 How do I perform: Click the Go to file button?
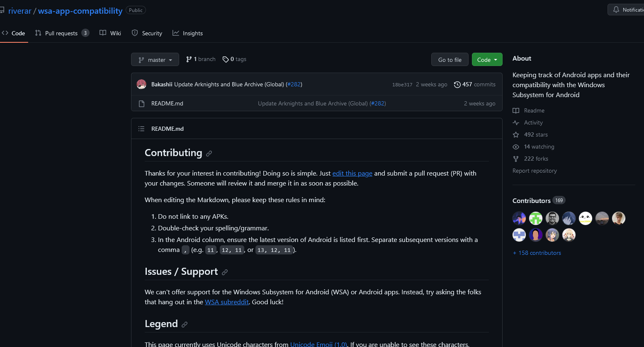point(450,60)
